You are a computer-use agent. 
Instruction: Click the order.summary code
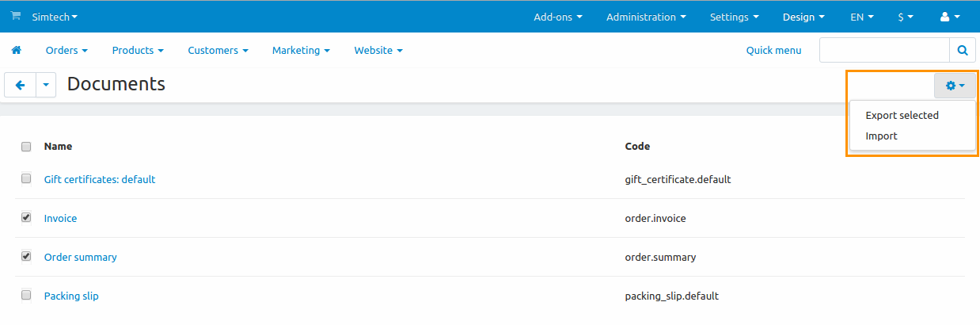(x=661, y=257)
